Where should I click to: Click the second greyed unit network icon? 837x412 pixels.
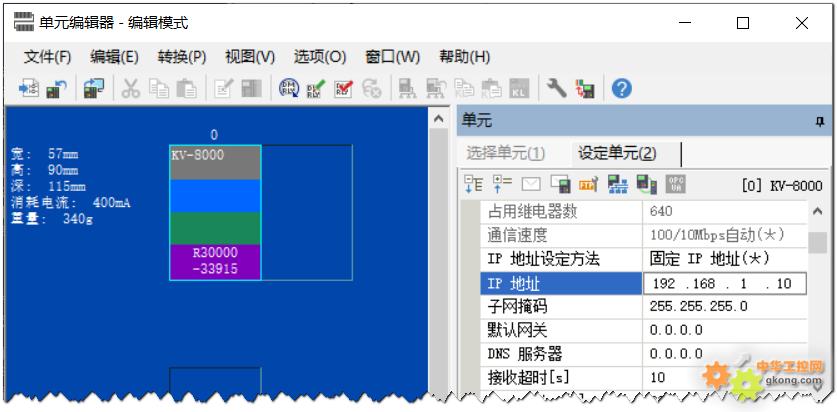436,89
